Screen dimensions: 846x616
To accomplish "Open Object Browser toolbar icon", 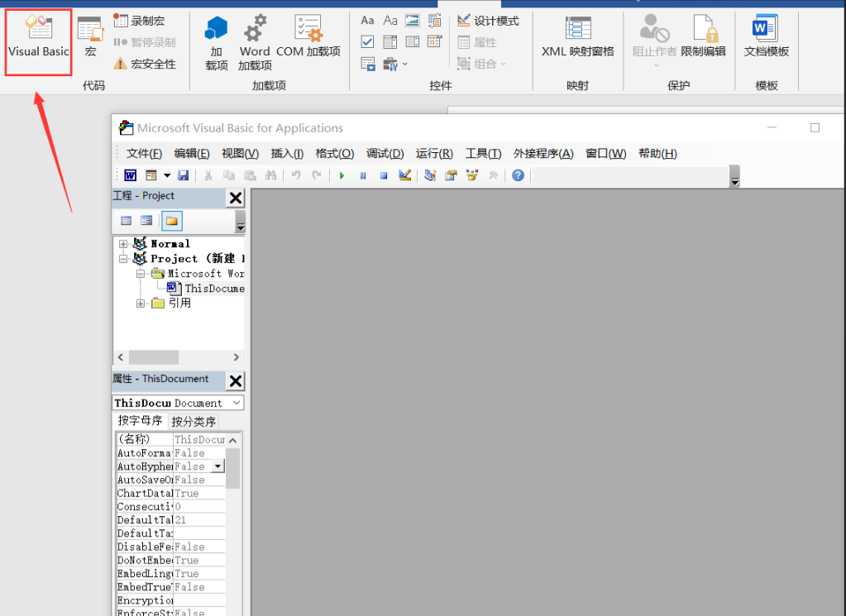I will pos(472,175).
